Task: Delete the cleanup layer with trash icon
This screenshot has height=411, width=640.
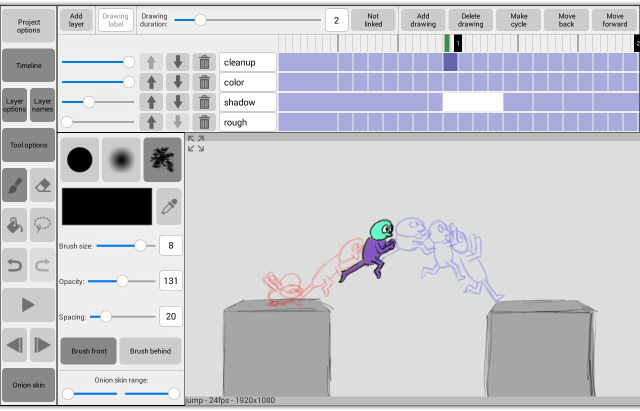Action: click(204, 62)
